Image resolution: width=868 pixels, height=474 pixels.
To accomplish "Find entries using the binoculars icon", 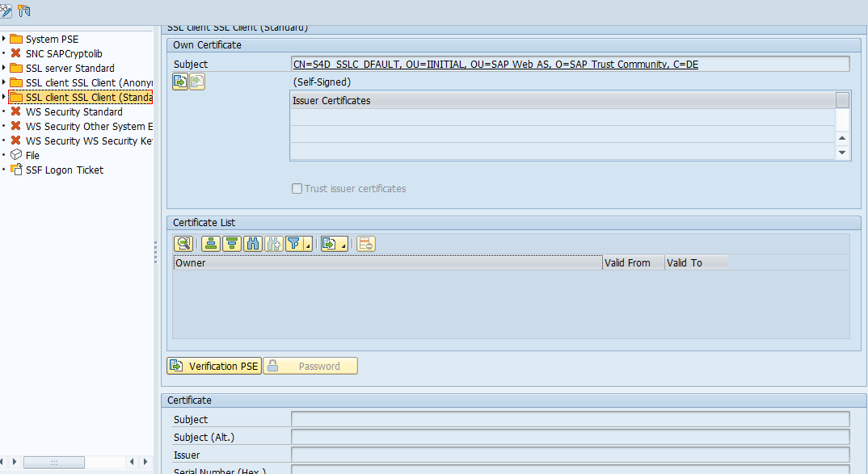I will coord(251,243).
